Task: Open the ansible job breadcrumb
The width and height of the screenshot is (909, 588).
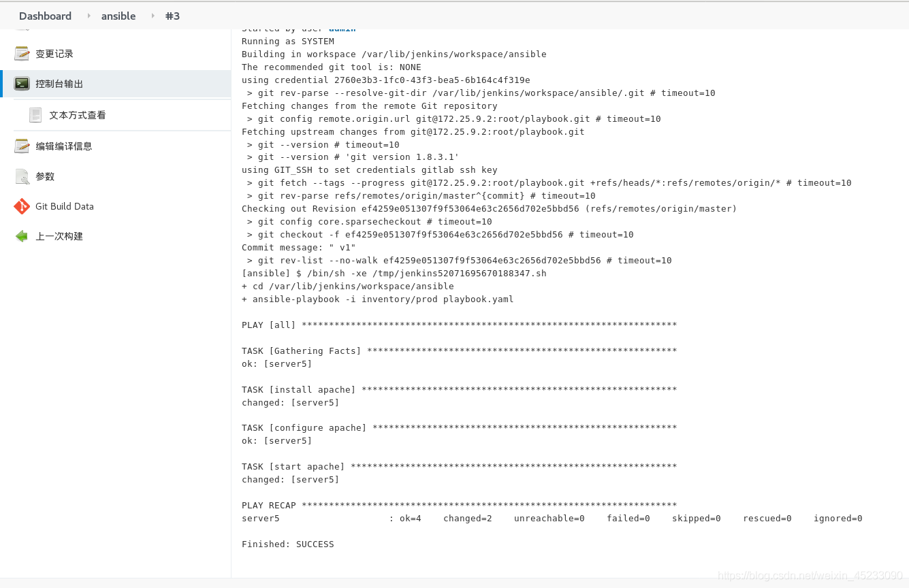Action: (118, 16)
